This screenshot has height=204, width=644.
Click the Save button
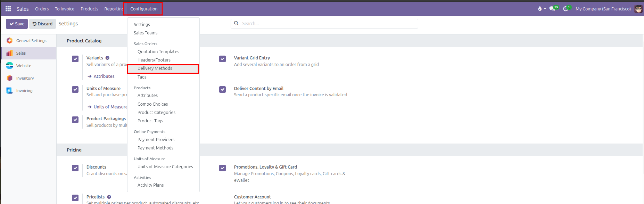[17, 24]
